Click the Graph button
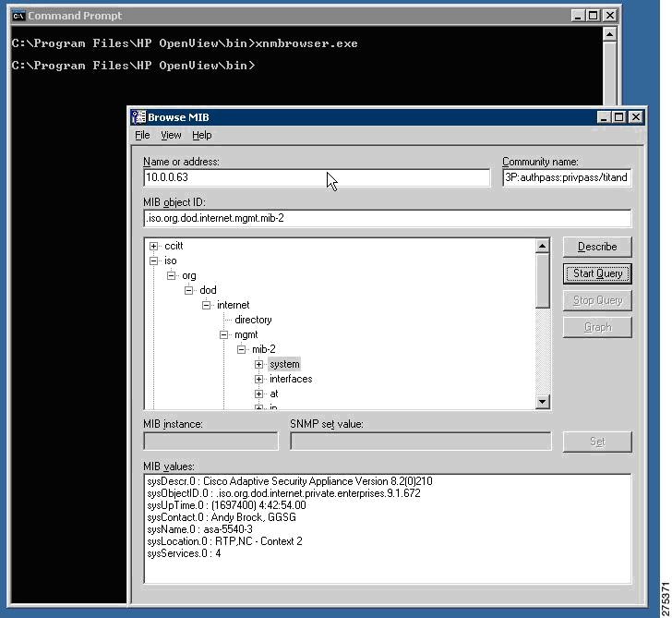 pos(597,327)
